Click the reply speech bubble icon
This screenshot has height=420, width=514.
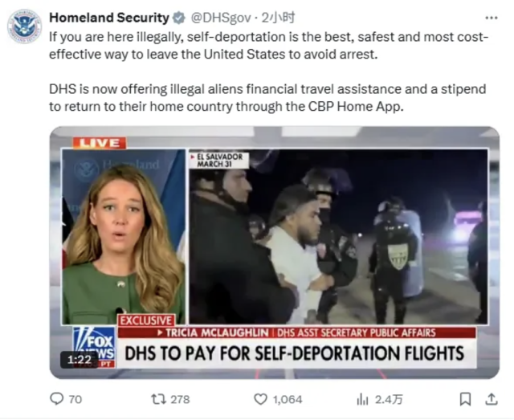(x=56, y=399)
